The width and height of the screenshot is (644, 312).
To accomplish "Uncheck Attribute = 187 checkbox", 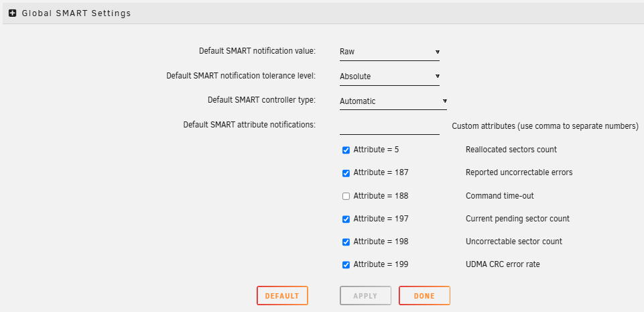I will pyautogui.click(x=346, y=173).
